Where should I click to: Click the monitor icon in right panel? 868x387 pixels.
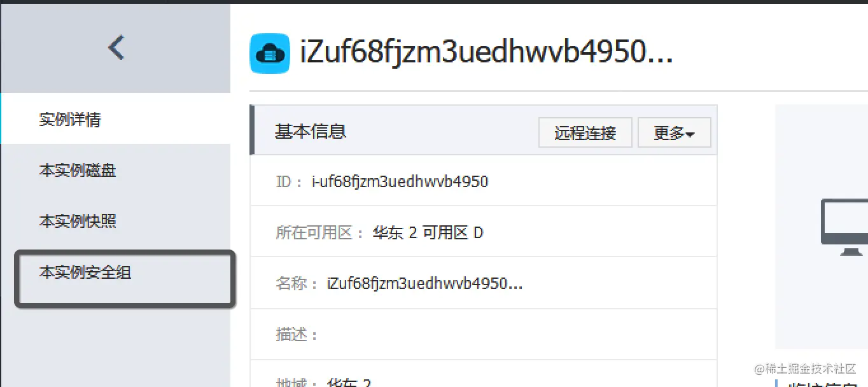[x=844, y=227]
